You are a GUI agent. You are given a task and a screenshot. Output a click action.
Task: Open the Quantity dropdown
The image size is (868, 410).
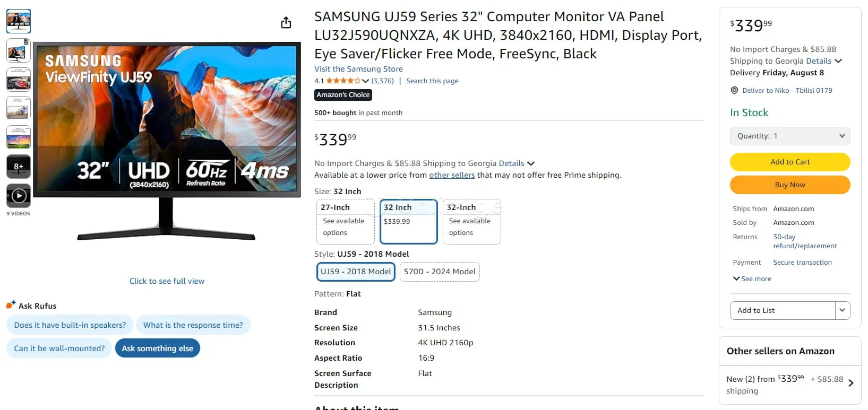point(789,136)
